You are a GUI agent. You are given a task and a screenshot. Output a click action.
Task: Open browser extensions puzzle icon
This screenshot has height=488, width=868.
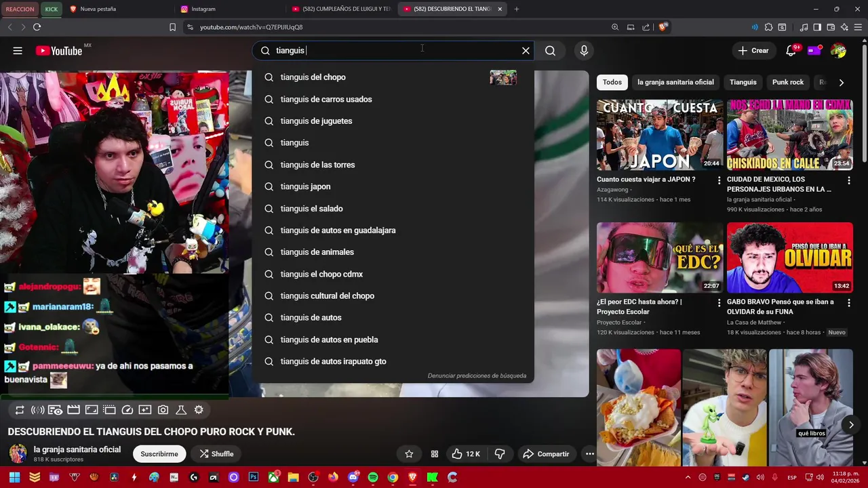tap(768, 27)
